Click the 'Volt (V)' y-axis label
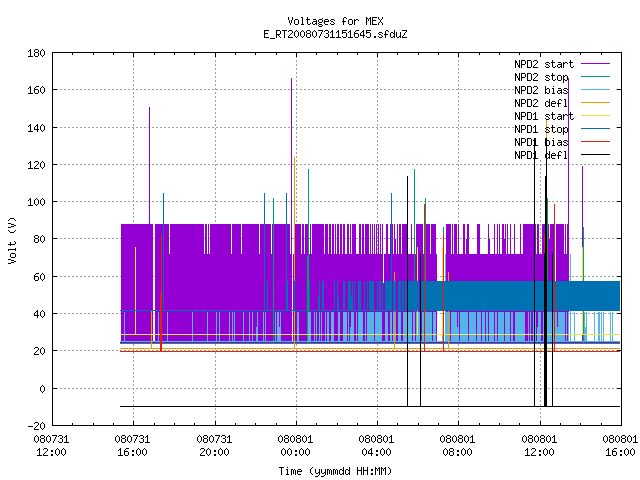The width and height of the screenshot is (640, 480). click(x=12, y=240)
